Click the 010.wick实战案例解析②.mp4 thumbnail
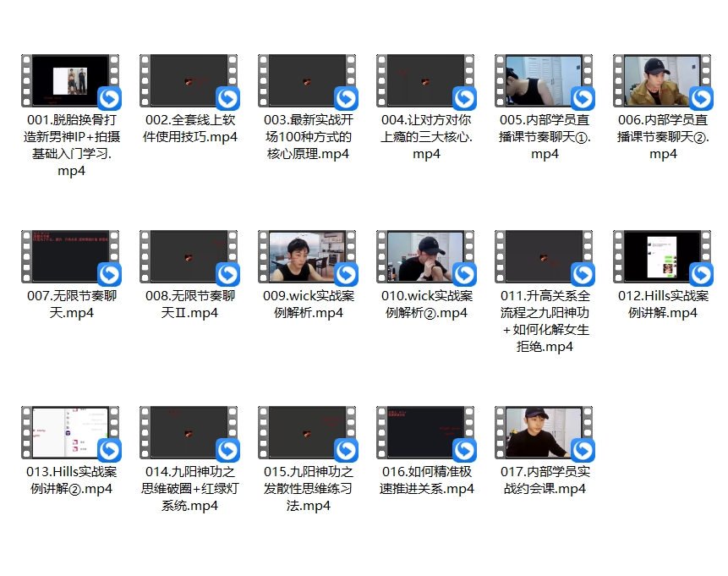 [426, 257]
